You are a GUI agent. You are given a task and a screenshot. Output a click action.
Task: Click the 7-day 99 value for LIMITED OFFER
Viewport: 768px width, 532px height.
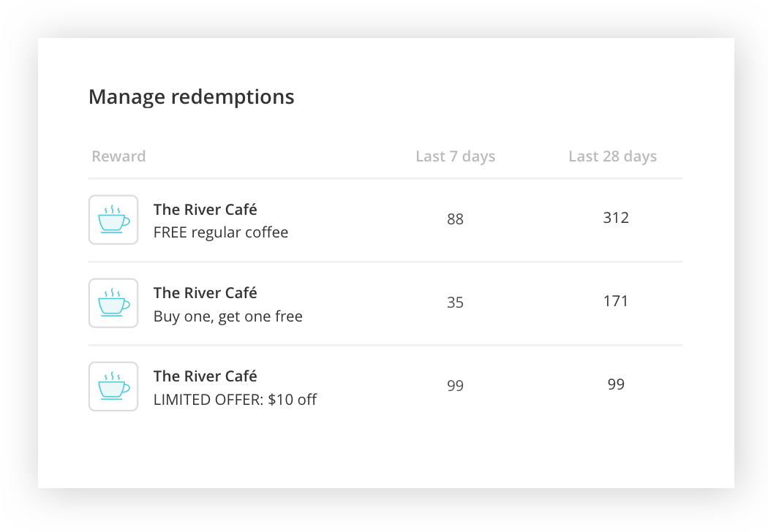click(455, 386)
